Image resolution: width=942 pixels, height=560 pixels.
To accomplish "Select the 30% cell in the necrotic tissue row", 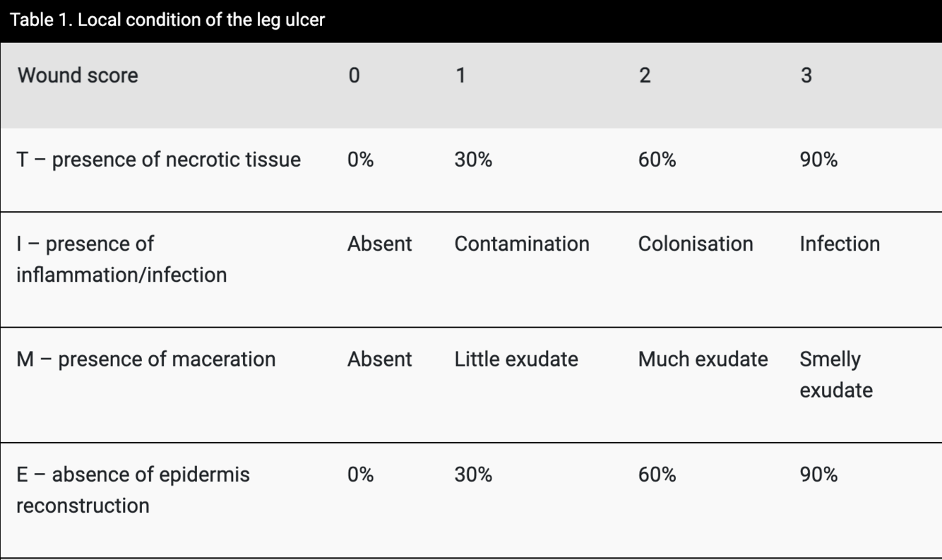I will pyautogui.click(x=473, y=160).
